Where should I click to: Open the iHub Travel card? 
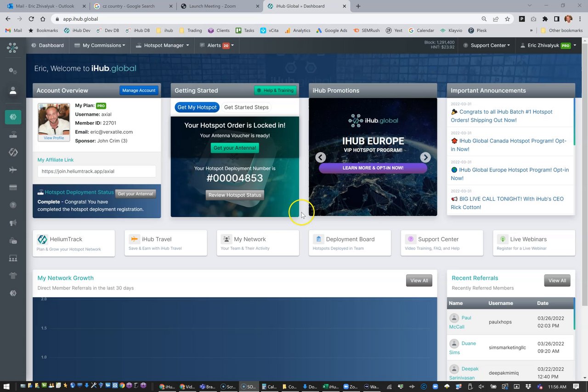click(166, 243)
